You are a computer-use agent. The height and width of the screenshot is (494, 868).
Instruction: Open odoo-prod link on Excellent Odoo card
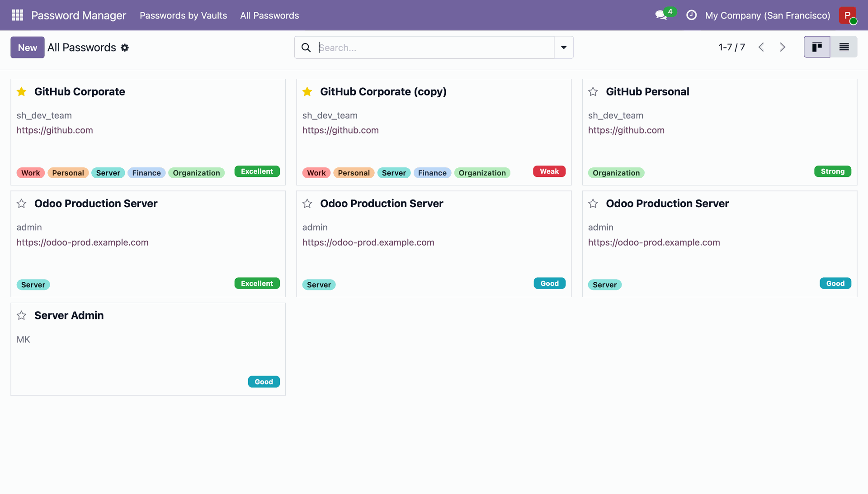pos(83,242)
